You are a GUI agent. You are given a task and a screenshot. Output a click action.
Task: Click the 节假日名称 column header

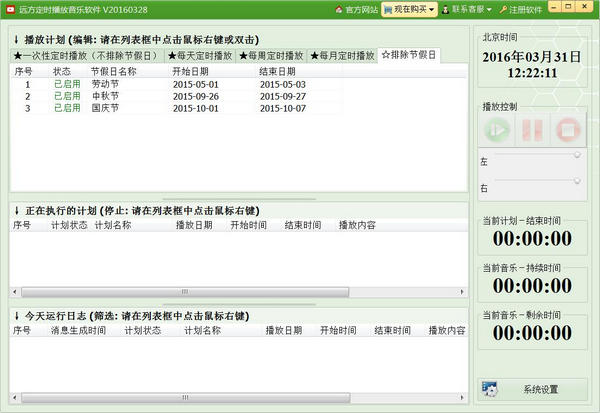click(x=113, y=72)
